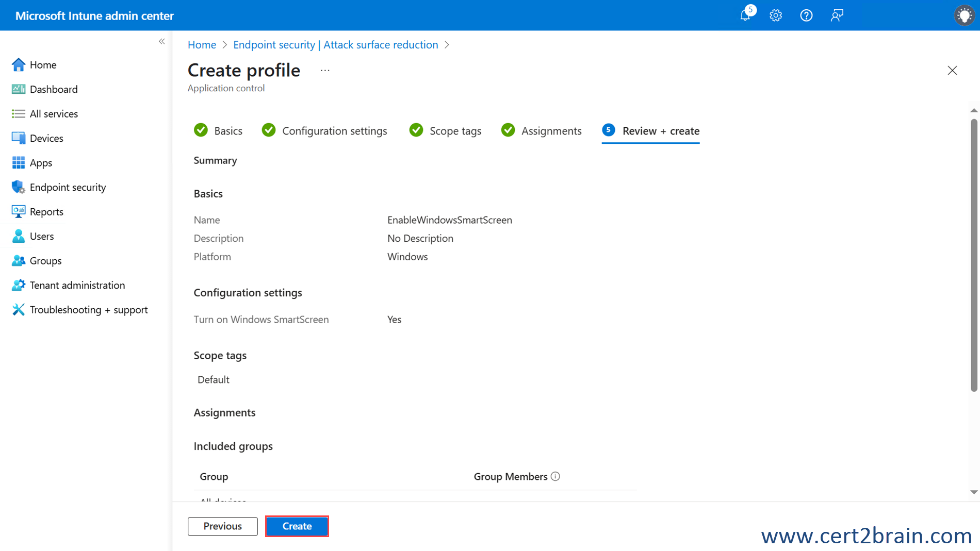This screenshot has width=980, height=551.
Task: Click the green checkmark beside Basics
Action: [x=201, y=130]
